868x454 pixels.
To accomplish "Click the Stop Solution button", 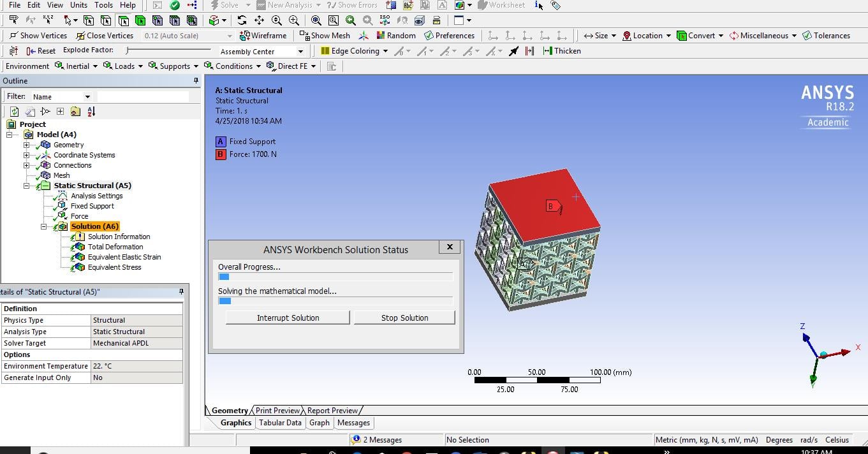I will [404, 318].
